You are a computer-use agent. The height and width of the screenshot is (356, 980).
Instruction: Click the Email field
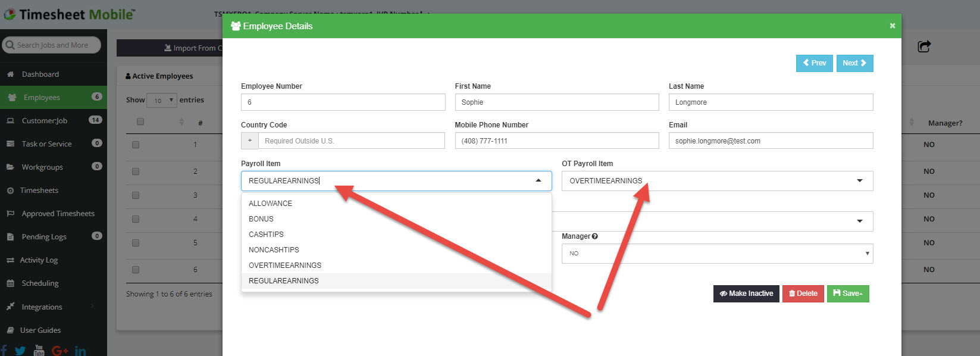[771, 141]
